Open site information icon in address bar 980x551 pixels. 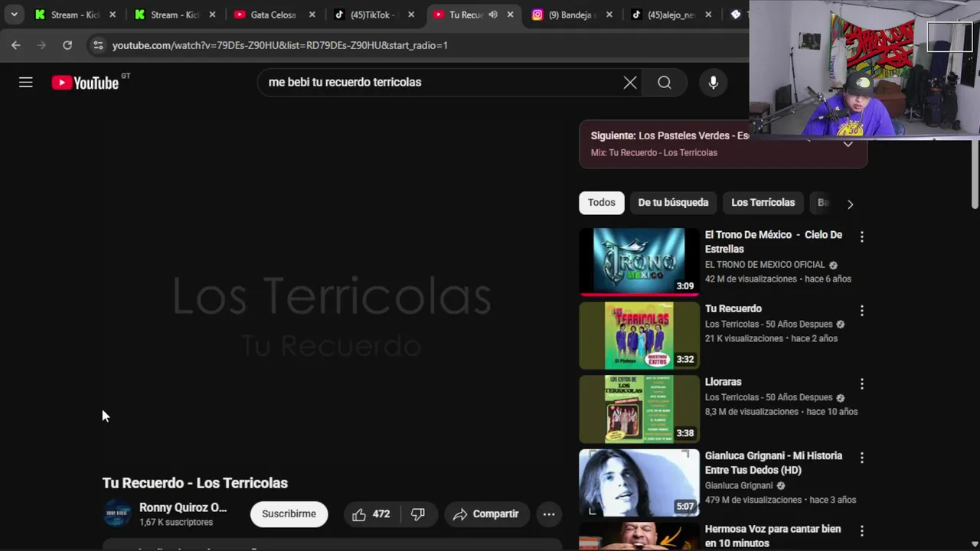98,45
